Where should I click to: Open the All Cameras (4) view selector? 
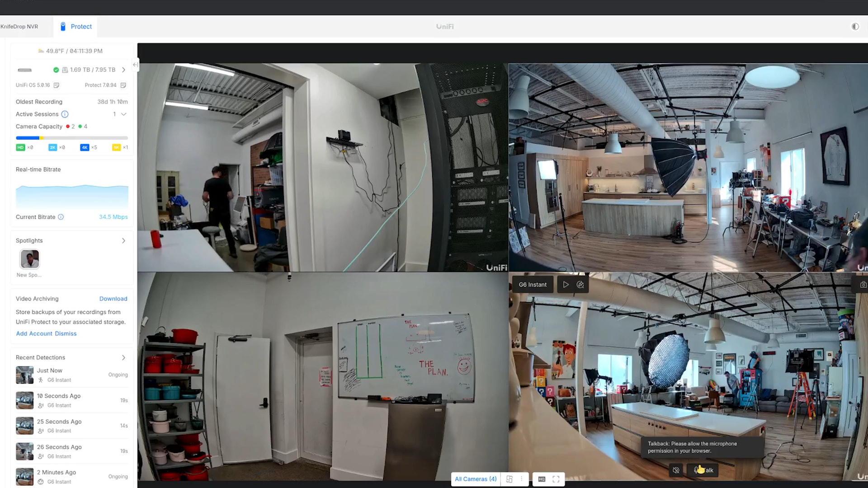click(x=476, y=479)
